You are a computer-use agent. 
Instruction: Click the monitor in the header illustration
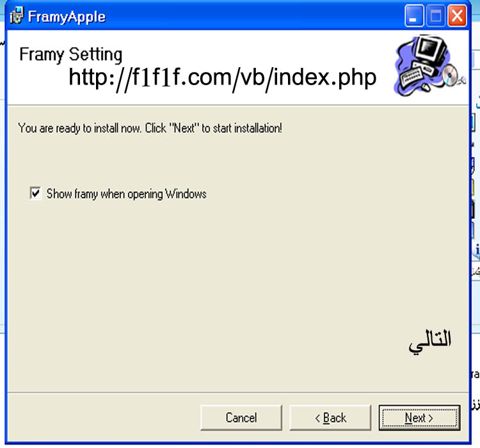tap(430, 50)
